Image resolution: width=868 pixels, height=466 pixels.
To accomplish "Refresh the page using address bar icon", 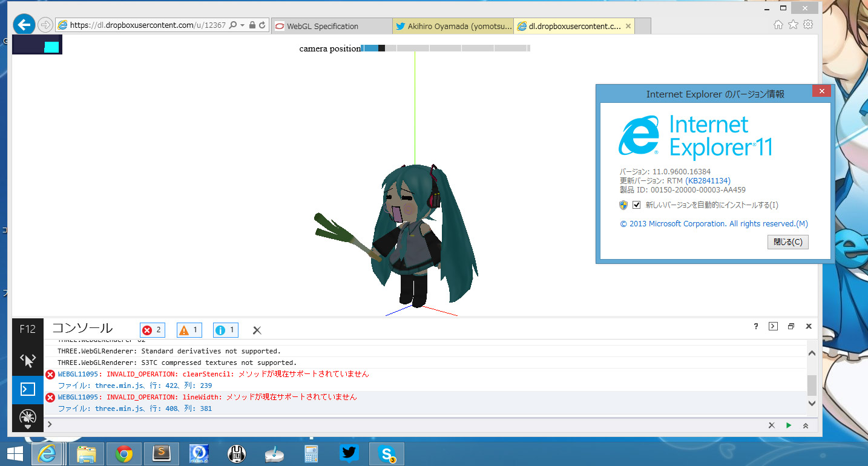I will [x=262, y=25].
